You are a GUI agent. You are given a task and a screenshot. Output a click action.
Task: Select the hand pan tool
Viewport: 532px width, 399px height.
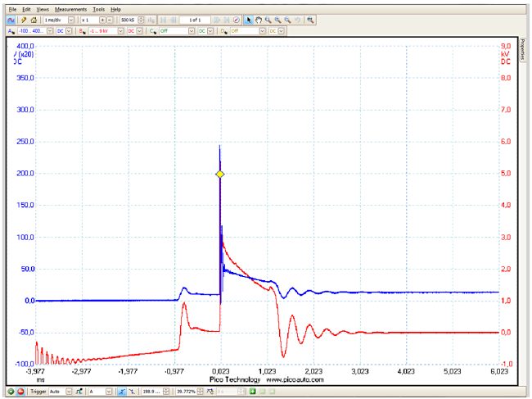[259, 19]
